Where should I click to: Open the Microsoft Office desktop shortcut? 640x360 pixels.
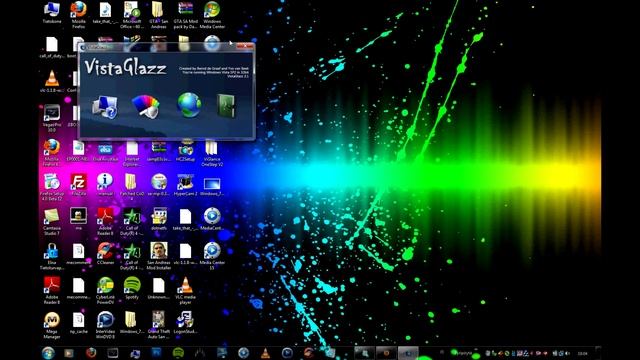(132, 15)
